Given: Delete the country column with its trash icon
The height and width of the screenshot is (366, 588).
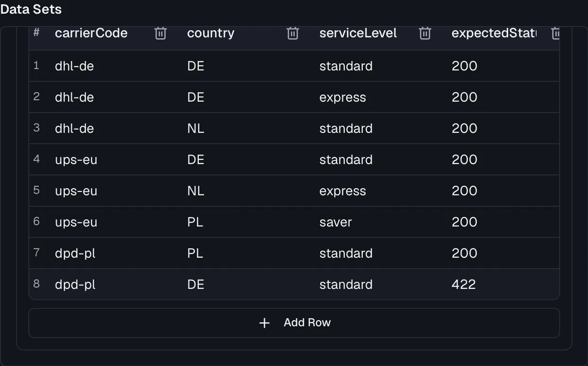Looking at the screenshot, I should coord(293,33).
